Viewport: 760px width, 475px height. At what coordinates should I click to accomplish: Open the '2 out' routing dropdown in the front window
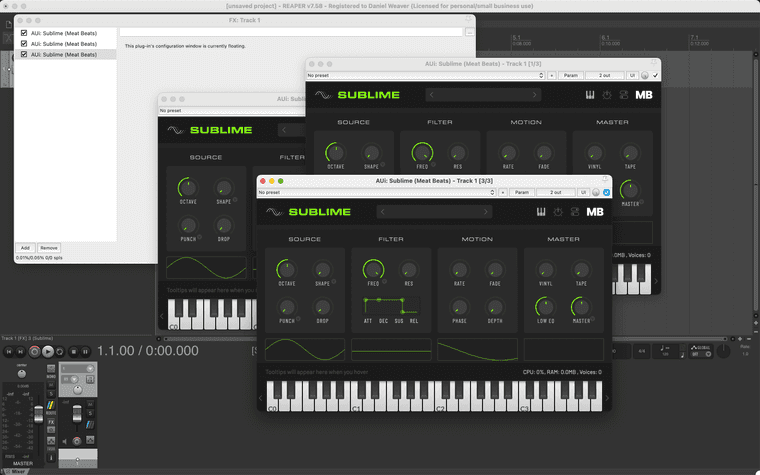click(555, 192)
